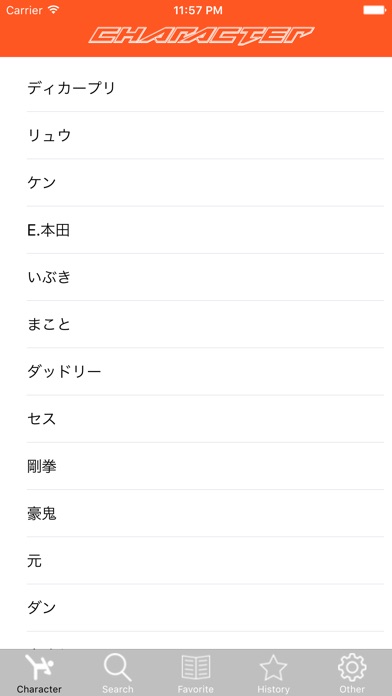Choose まこと character row
Screen dimensions: 392x696
click(196, 324)
